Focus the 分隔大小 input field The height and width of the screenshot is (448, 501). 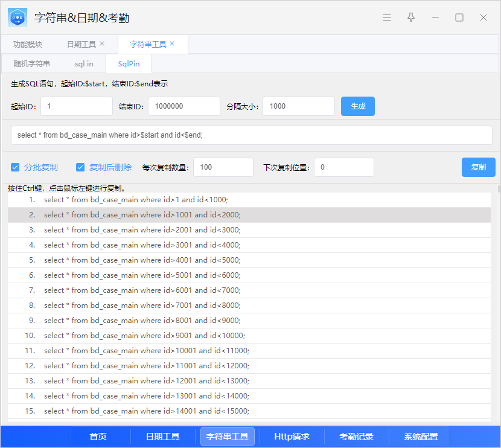(x=299, y=106)
